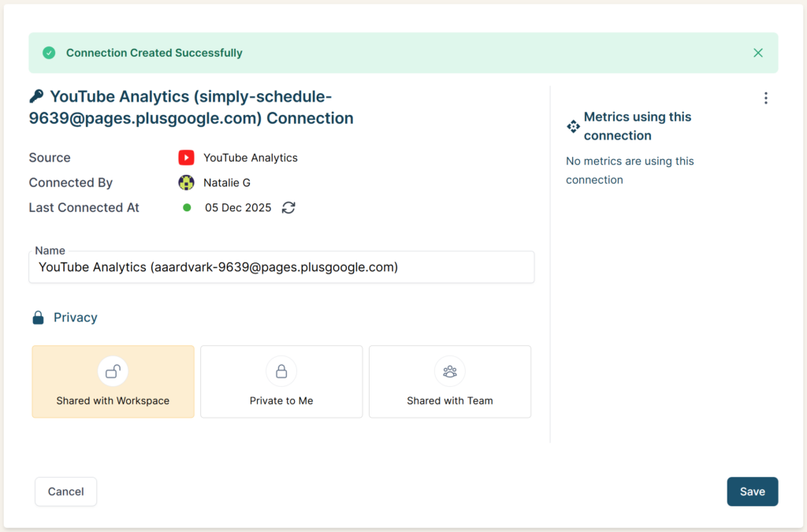Screen dimensions: 807x532
Task: Open the three-dot more options menu
Action: [765, 99]
